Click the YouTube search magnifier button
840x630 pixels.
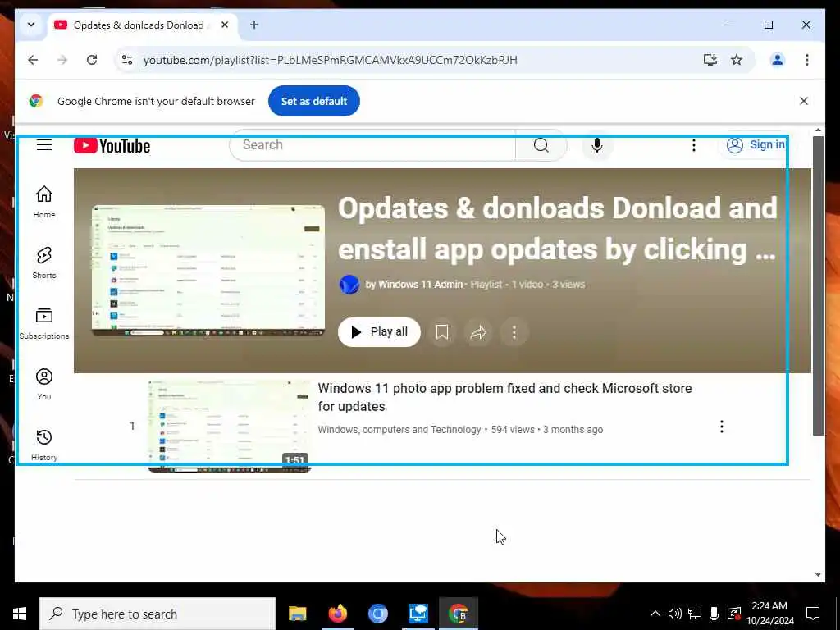coord(541,145)
